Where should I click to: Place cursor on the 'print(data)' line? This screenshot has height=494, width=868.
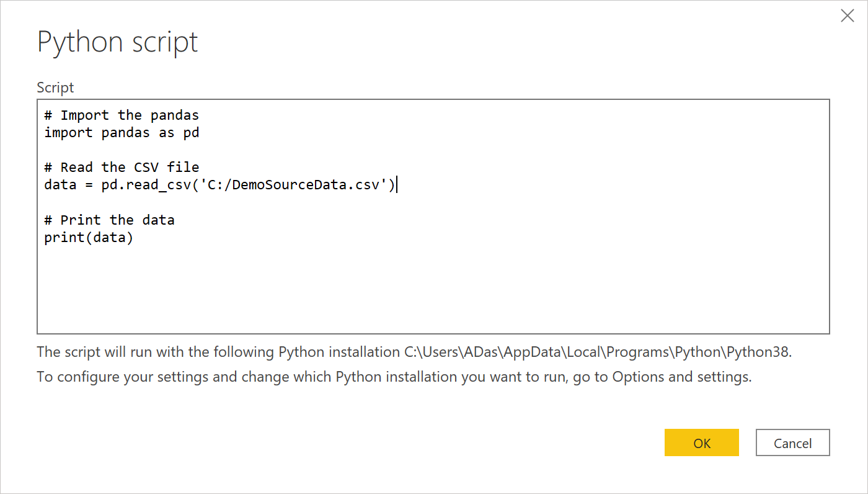point(89,238)
